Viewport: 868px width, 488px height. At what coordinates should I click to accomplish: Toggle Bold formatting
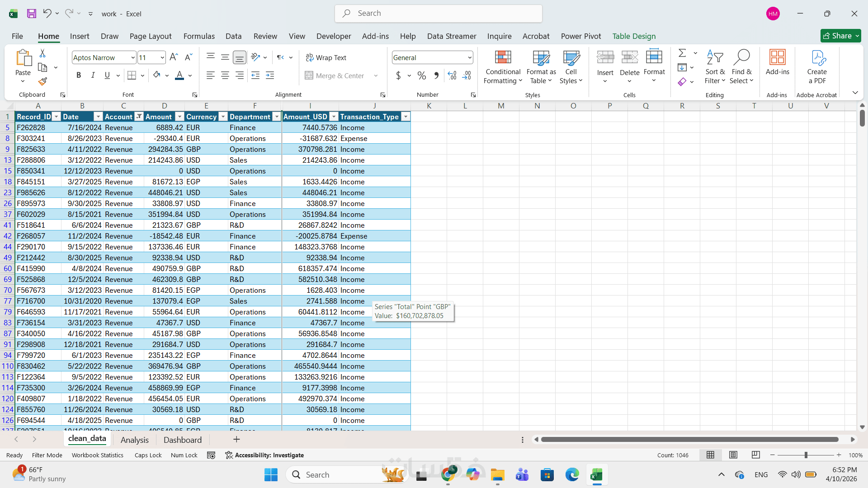[x=79, y=75]
